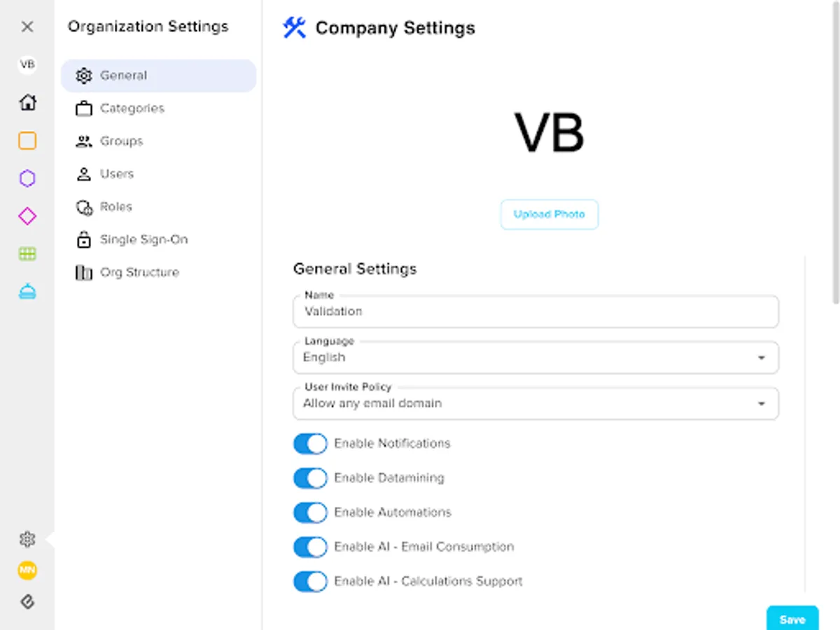
Task: Open the Language dropdown
Action: pos(535,358)
